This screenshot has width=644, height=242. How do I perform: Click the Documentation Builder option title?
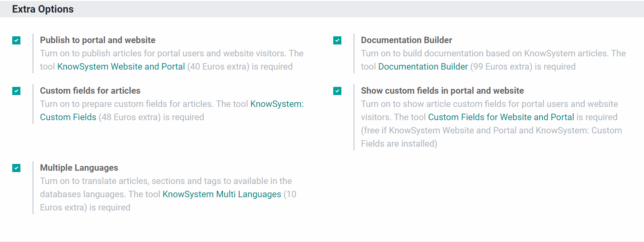tap(406, 40)
